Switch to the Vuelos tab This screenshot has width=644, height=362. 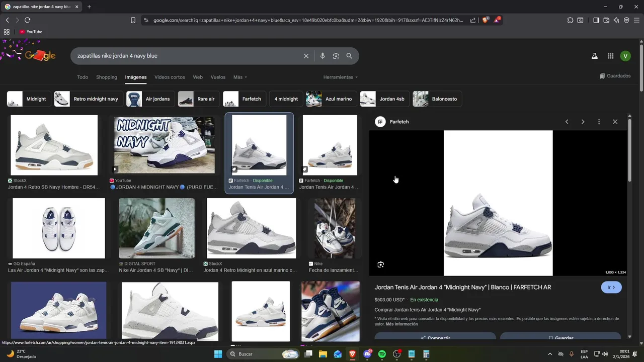(x=218, y=77)
